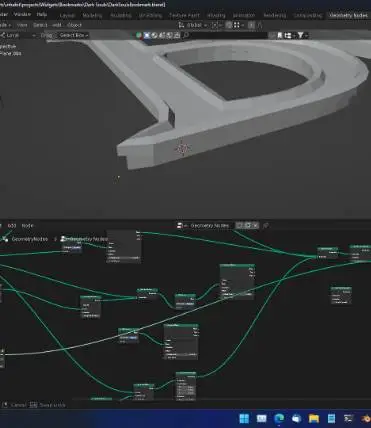This screenshot has height=428, width=371.
Task: Click the Geometry Nodes datablock name field
Action: (x=210, y=226)
